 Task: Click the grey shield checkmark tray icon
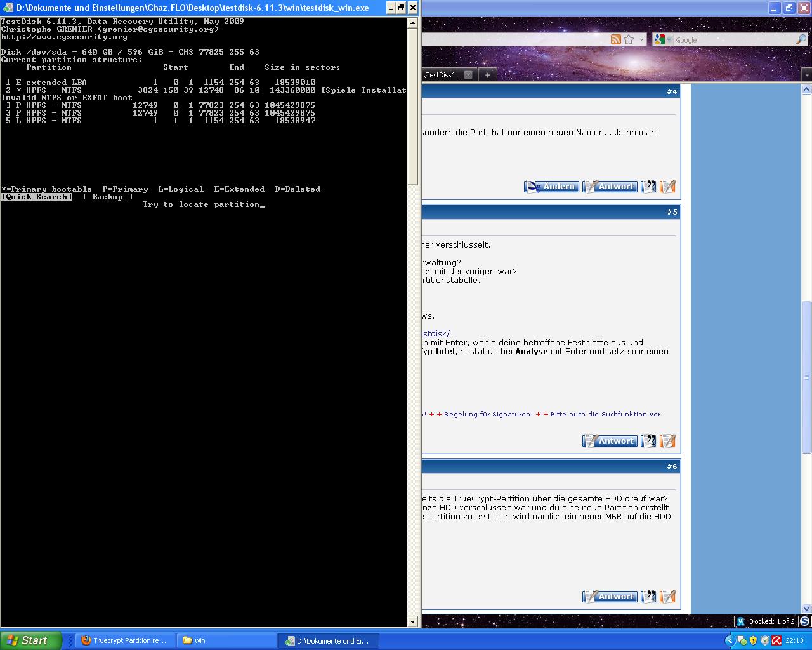coord(764,640)
